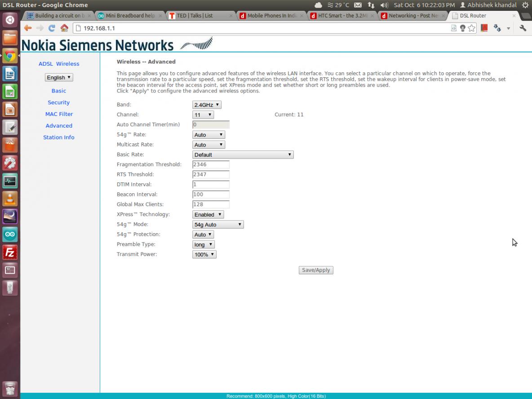532x399 pixels.
Task: Select the Transmit Power dropdown
Action: click(x=204, y=255)
